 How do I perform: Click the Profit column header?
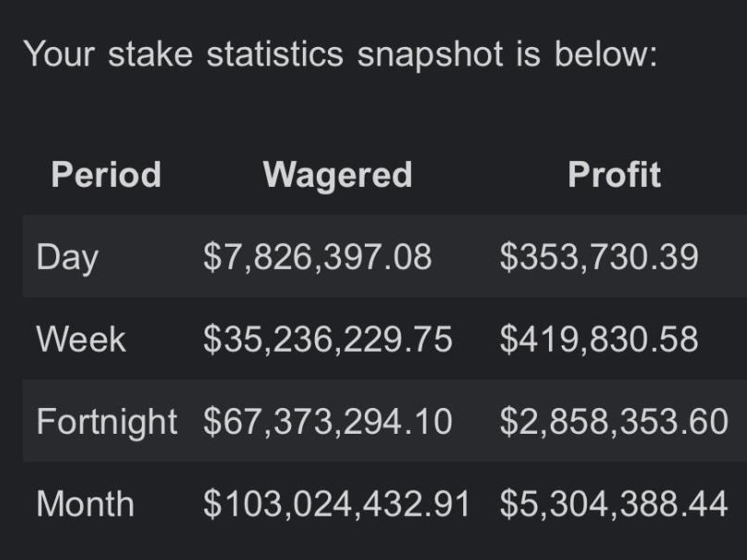(614, 174)
